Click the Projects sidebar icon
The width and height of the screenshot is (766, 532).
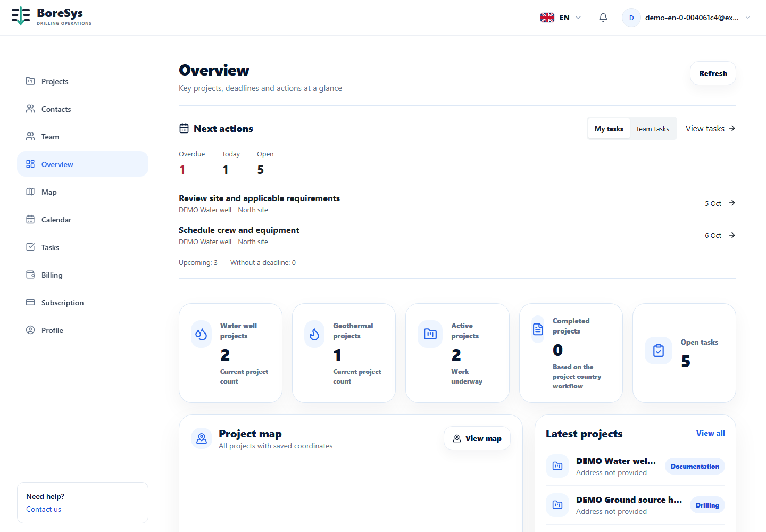pos(30,81)
